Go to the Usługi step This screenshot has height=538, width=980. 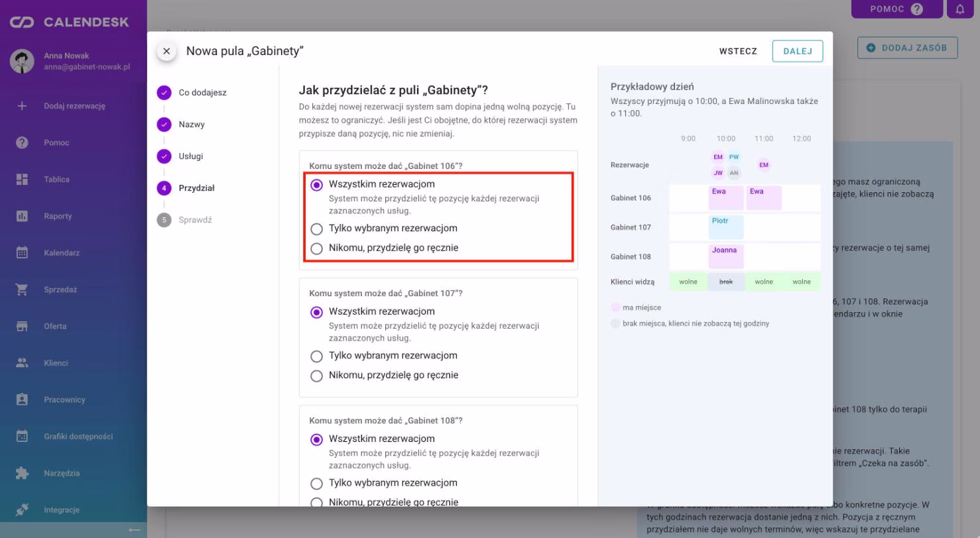point(180,156)
